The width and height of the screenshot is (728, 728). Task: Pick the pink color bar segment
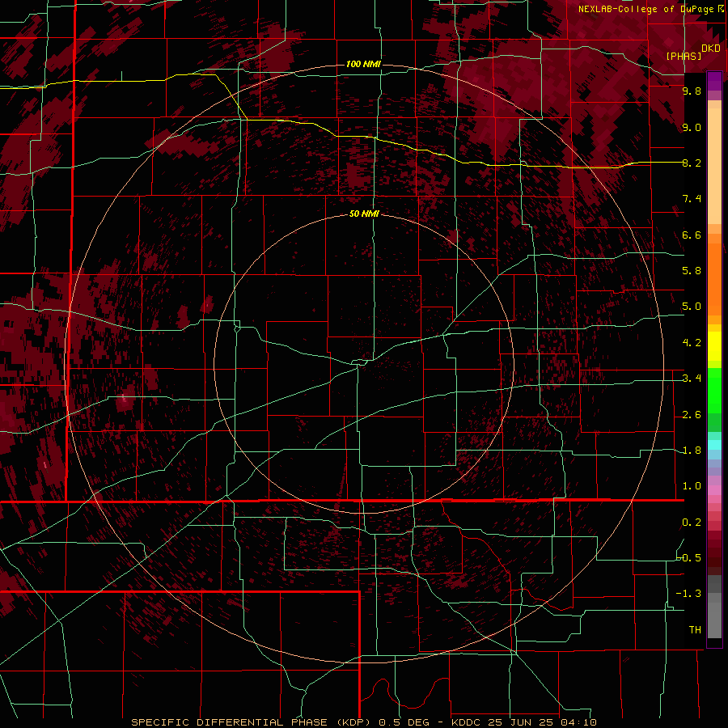(714, 490)
